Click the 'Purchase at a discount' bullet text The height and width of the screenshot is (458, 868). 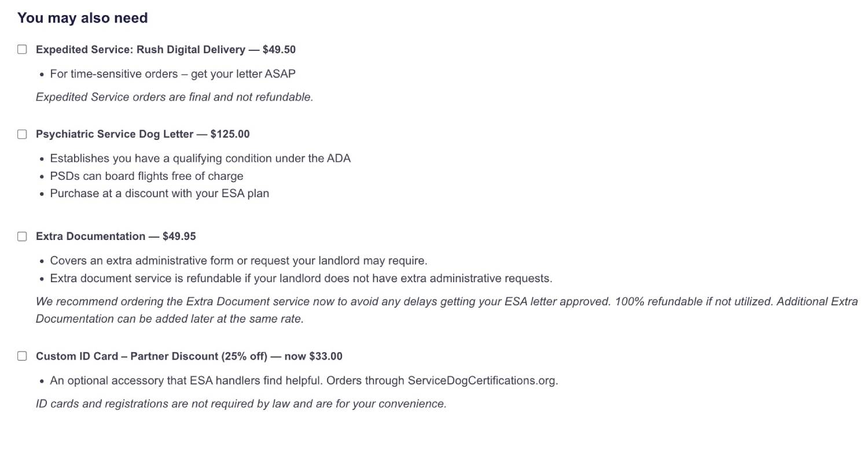pyautogui.click(x=159, y=193)
